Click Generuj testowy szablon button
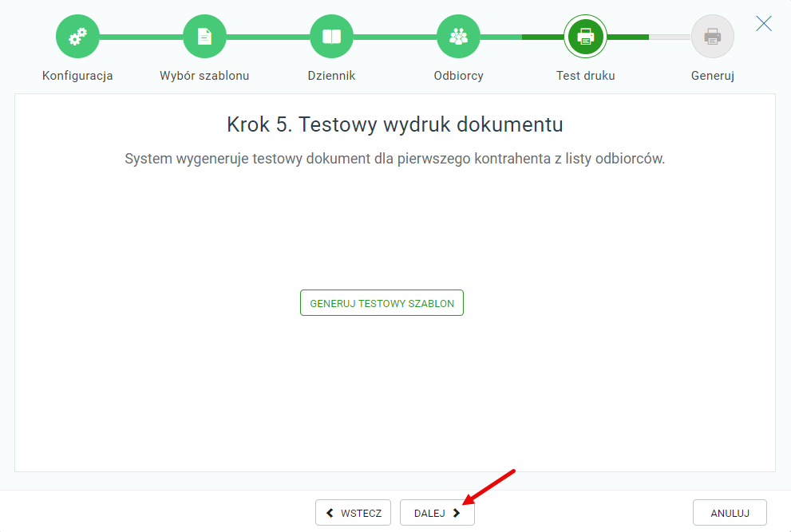Viewport: 791px width, 532px height. coord(382,303)
